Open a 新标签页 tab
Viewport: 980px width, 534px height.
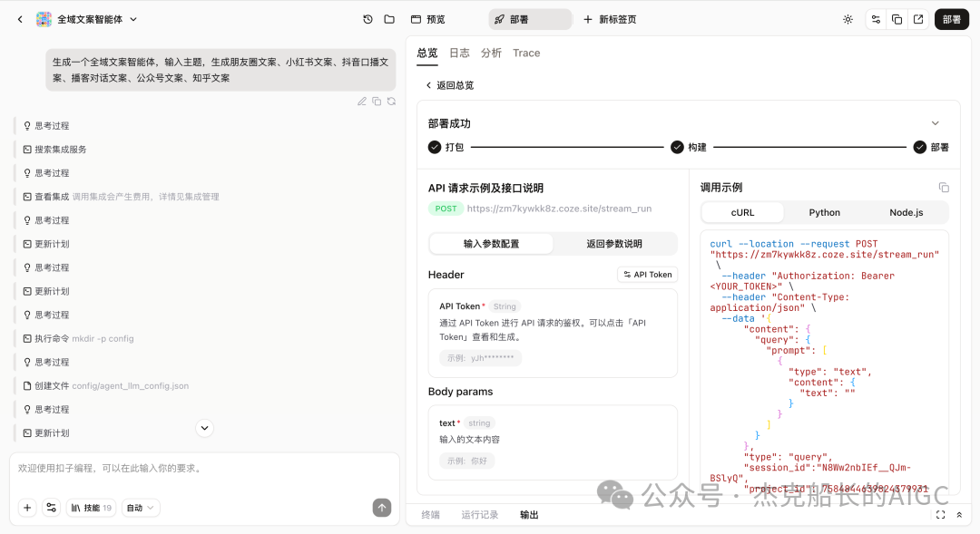pos(610,19)
